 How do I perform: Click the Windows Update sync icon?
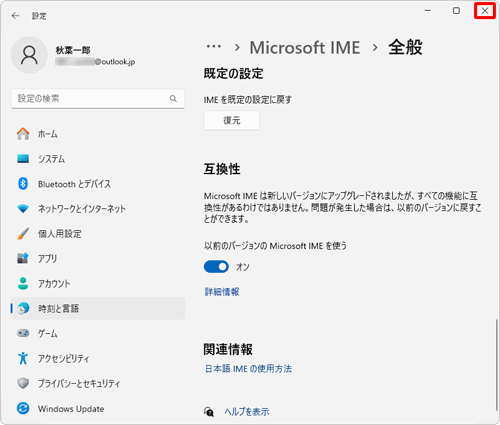click(x=23, y=408)
